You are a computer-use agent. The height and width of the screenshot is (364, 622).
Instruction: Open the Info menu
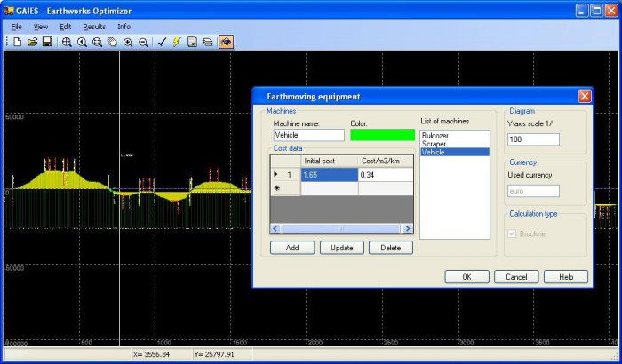[124, 27]
